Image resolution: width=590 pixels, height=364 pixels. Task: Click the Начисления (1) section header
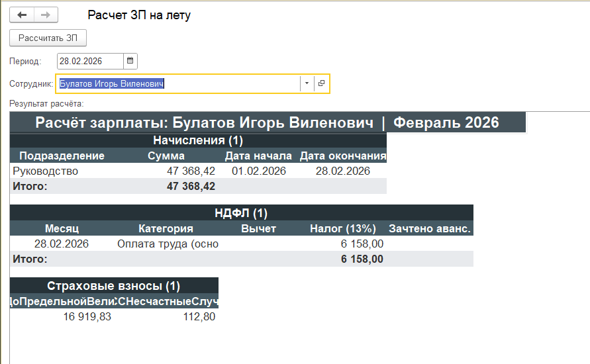pyautogui.click(x=198, y=140)
